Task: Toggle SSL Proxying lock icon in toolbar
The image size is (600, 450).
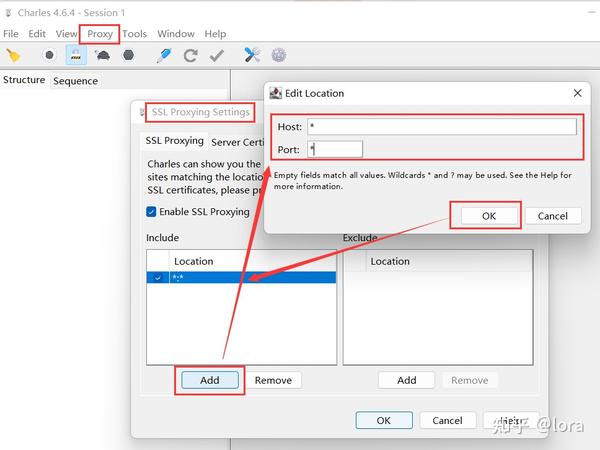Action: pos(76,55)
